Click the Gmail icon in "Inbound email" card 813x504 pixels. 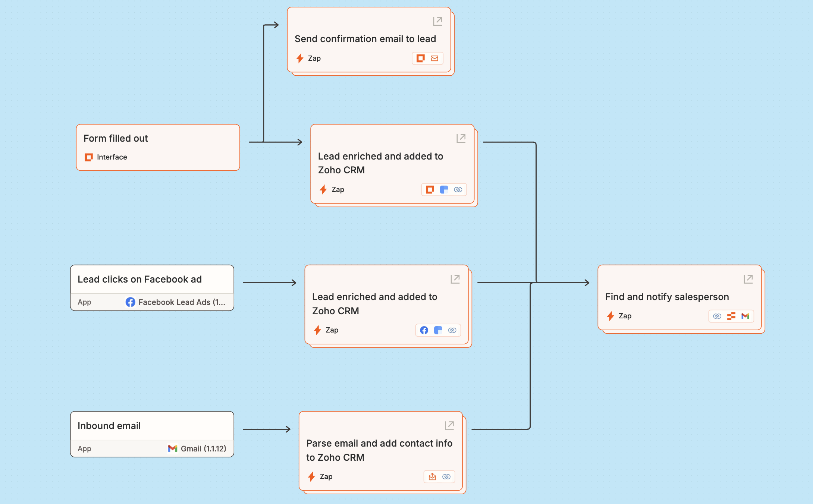coord(172,448)
